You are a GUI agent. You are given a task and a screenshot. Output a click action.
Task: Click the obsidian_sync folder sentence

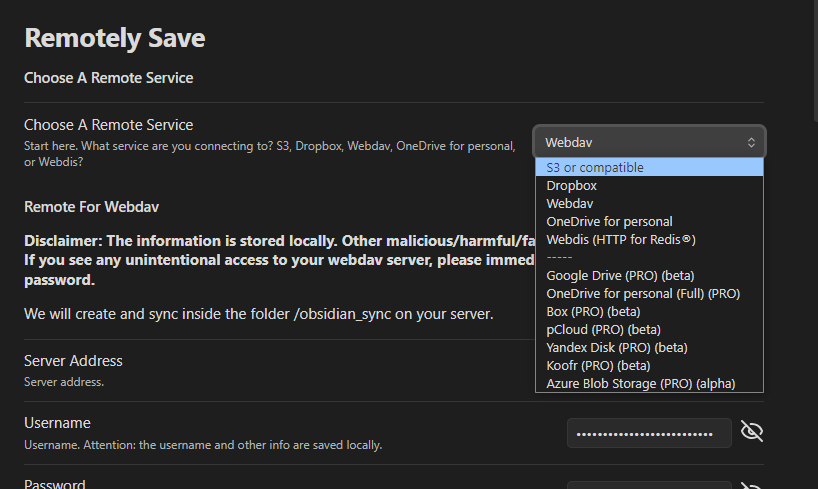259,314
